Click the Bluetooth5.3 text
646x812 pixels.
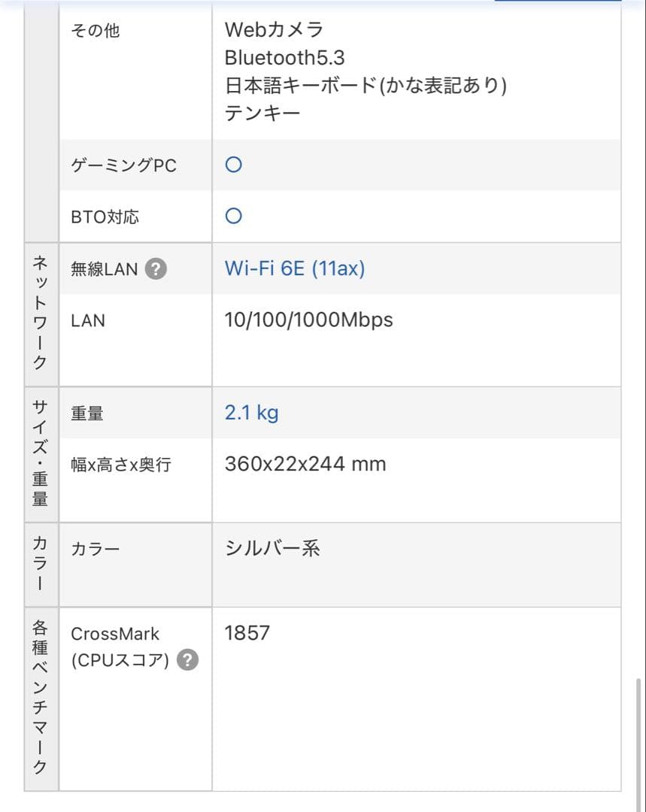tap(284, 57)
